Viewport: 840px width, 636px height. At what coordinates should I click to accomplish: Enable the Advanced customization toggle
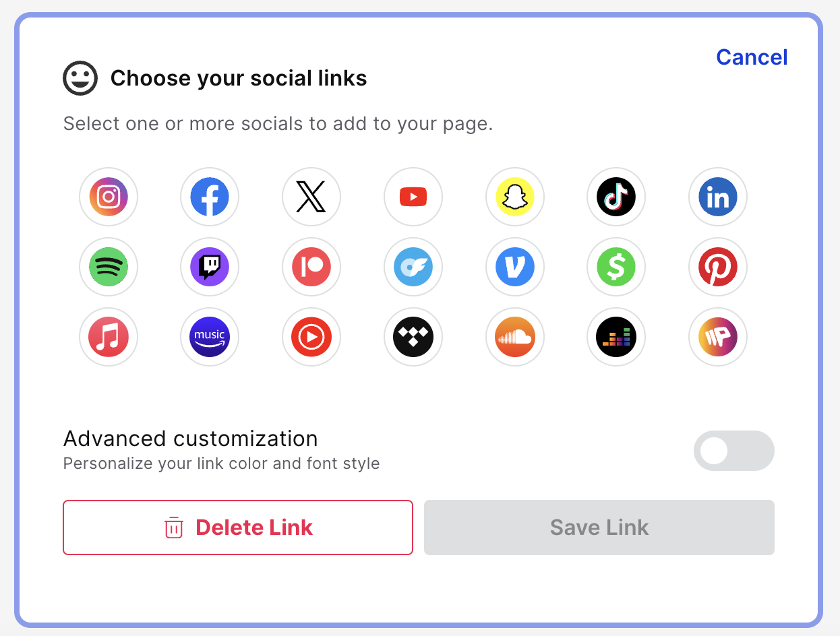(734, 451)
